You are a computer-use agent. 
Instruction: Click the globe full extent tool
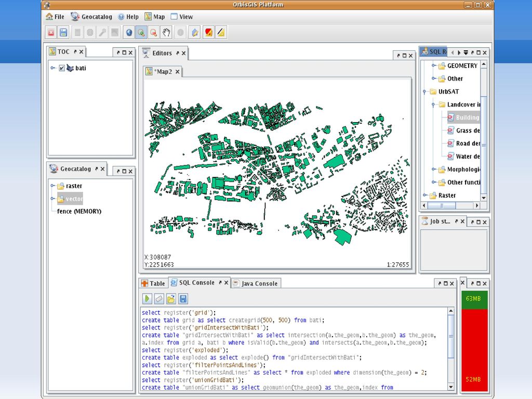[129, 33]
